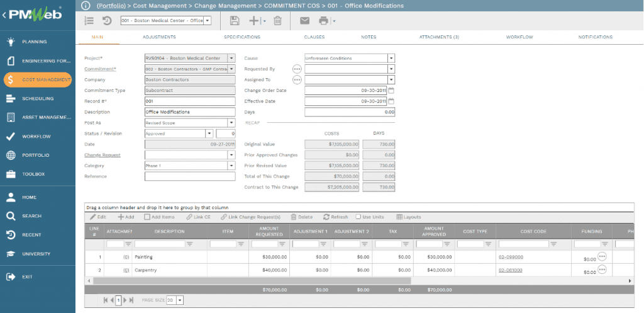Click the grid Refresh button
This screenshot has height=313, width=644.
coord(336,217)
